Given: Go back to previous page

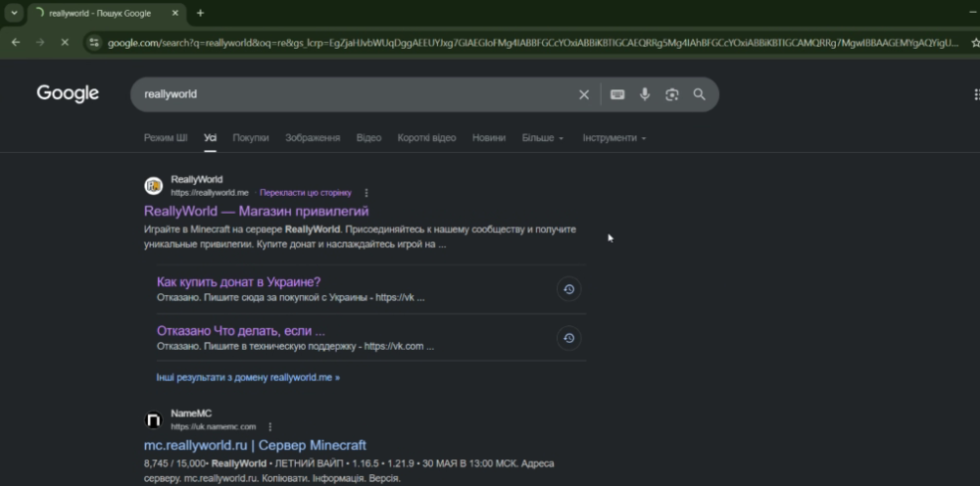Looking at the screenshot, I should coord(16,42).
